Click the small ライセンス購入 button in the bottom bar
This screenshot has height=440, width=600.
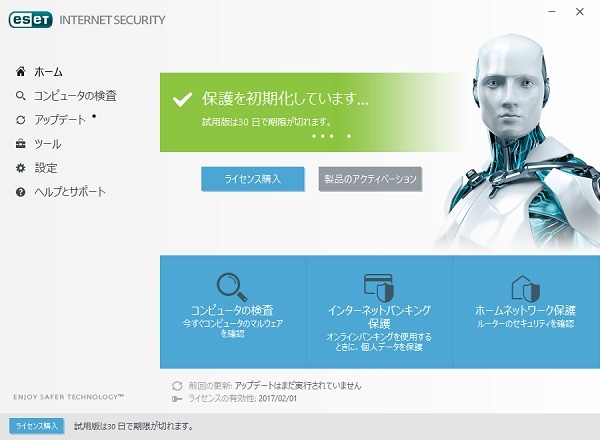[37, 426]
